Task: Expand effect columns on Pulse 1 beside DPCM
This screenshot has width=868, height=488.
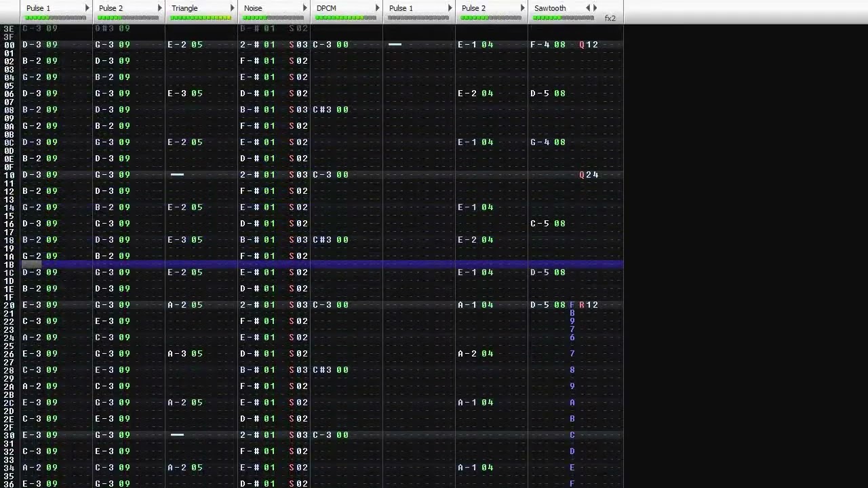Action: pyautogui.click(x=450, y=8)
